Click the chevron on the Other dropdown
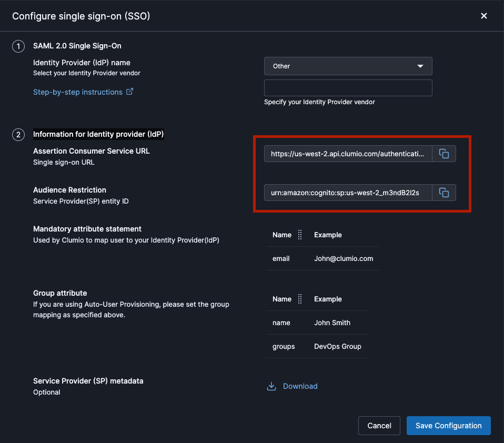 tap(420, 66)
